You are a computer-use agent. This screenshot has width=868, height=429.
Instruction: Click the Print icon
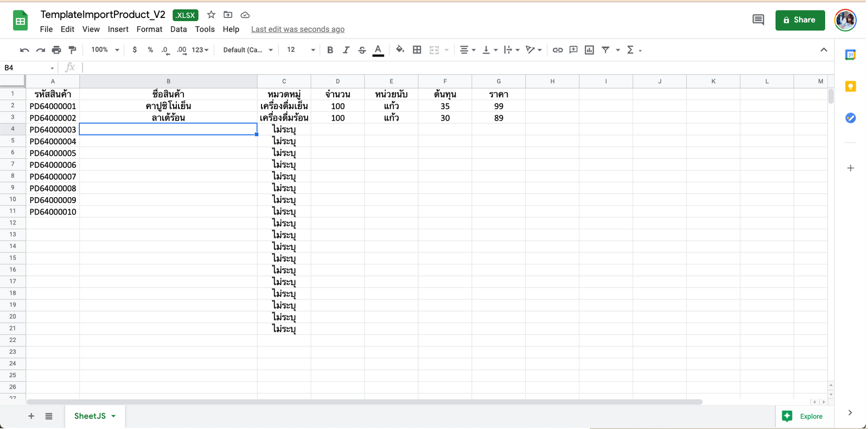point(56,50)
